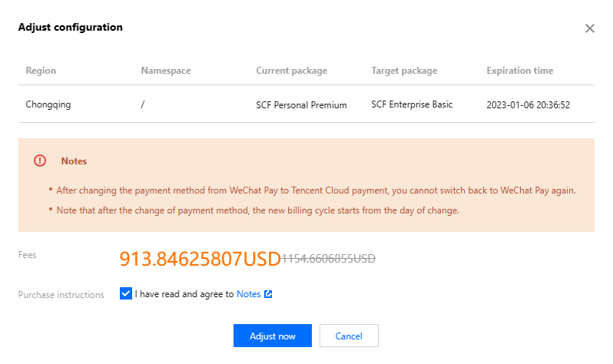Image resolution: width=613 pixels, height=364 pixels.
Task: Click the Expiration time column header
Action: (519, 71)
